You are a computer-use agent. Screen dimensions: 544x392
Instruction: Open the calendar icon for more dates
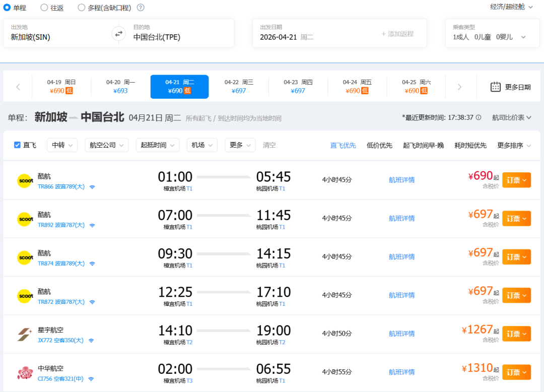[496, 87]
